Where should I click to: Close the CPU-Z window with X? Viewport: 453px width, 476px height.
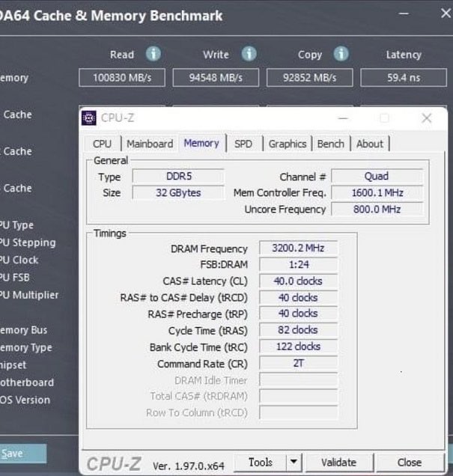(427, 118)
